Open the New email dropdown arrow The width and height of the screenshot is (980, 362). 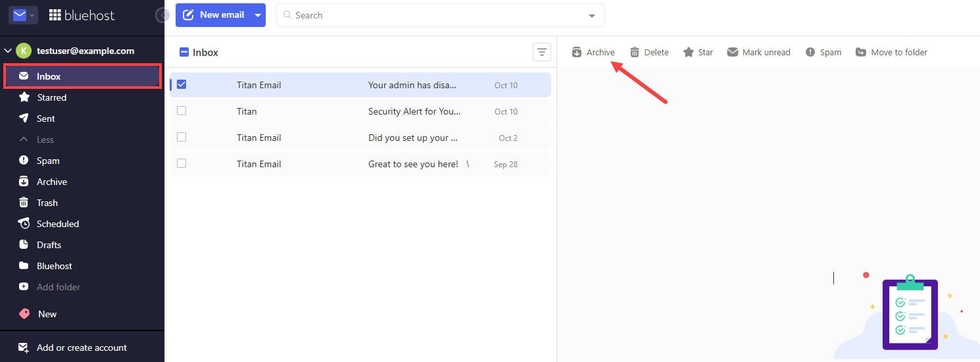coord(258,14)
